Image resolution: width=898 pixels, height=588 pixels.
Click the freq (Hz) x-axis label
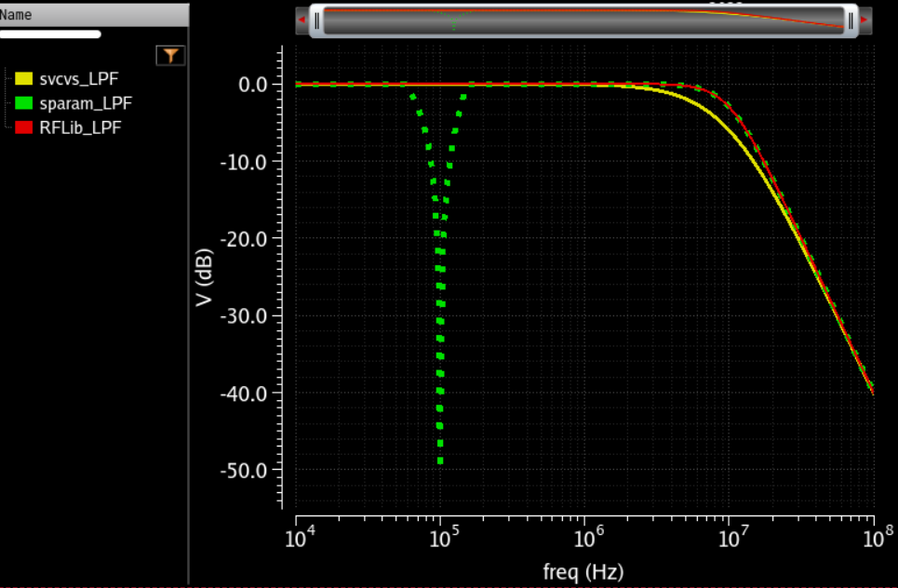pyautogui.click(x=583, y=571)
